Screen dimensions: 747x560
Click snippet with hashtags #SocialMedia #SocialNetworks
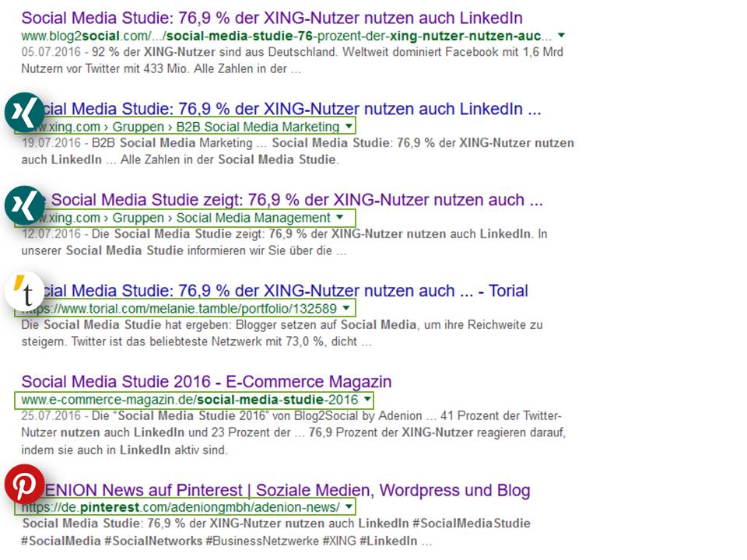click(276, 532)
